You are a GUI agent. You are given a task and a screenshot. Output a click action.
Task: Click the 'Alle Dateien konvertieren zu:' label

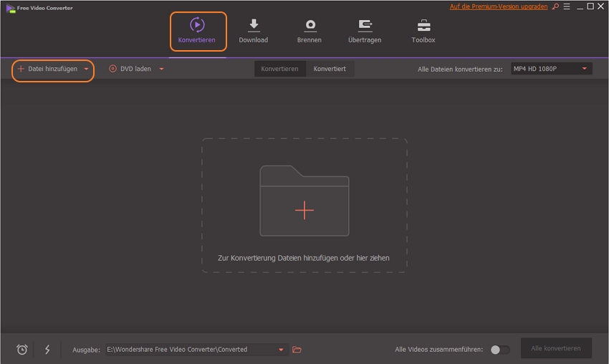pos(460,70)
